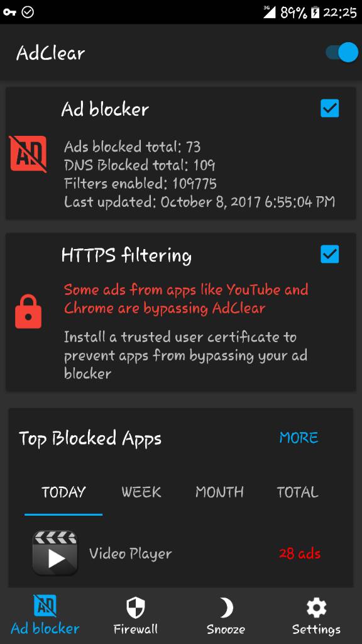
Task: Open MORE top blocked apps
Action: point(299,438)
